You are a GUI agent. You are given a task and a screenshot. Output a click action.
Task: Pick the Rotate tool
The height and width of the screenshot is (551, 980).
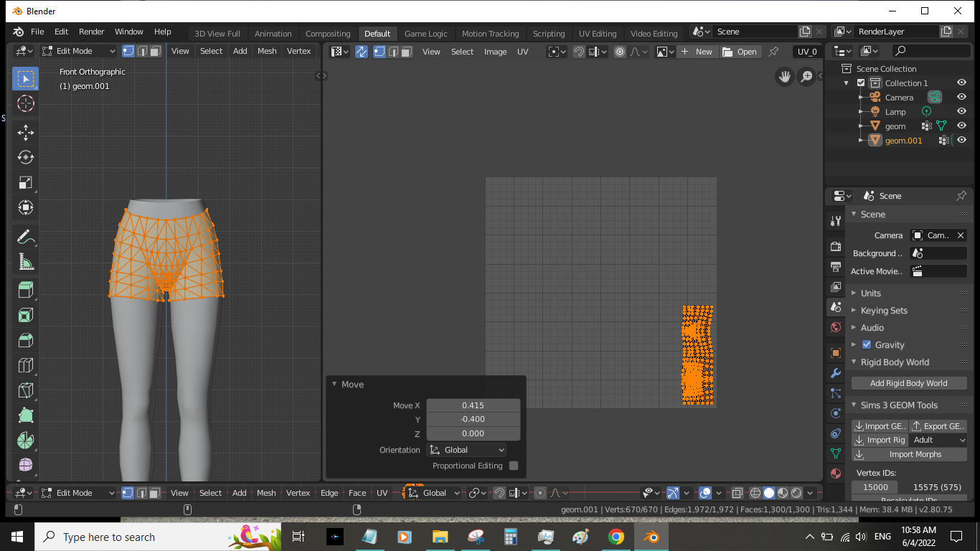coord(25,157)
